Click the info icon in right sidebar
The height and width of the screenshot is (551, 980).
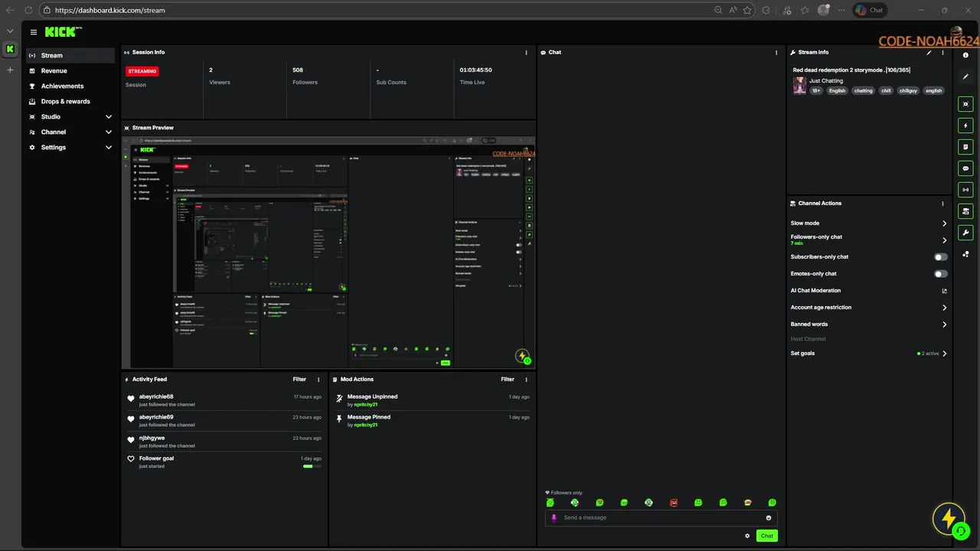coord(965,55)
